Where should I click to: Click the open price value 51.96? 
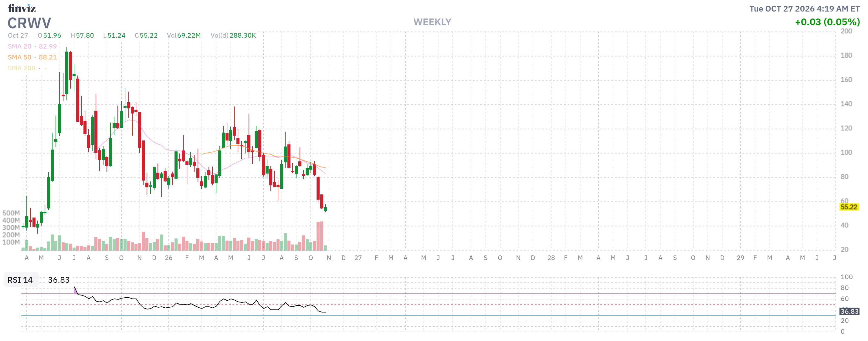52,35
